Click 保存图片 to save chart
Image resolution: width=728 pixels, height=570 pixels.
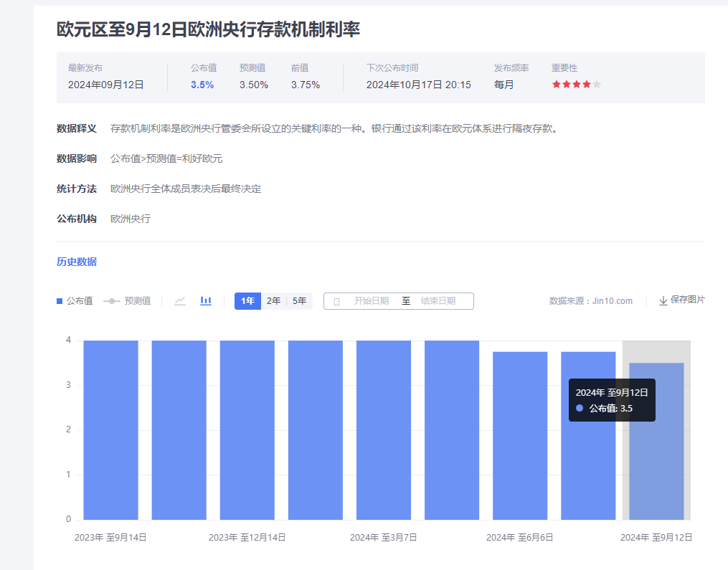click(x=687, y=300)
